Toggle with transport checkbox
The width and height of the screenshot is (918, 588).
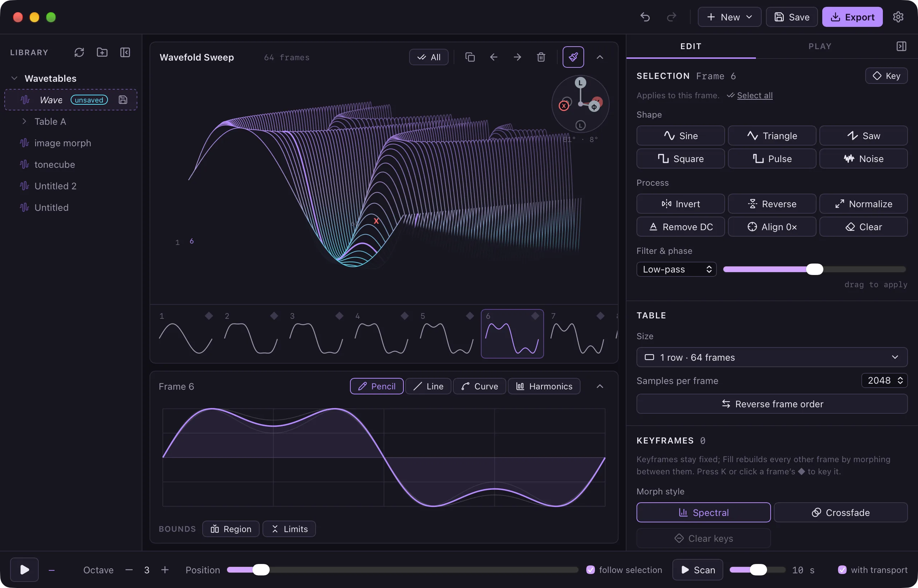[x=842, y=570]
